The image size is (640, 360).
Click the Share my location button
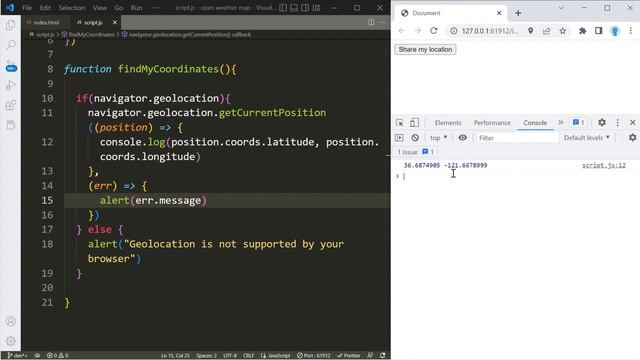click(425, 49)
